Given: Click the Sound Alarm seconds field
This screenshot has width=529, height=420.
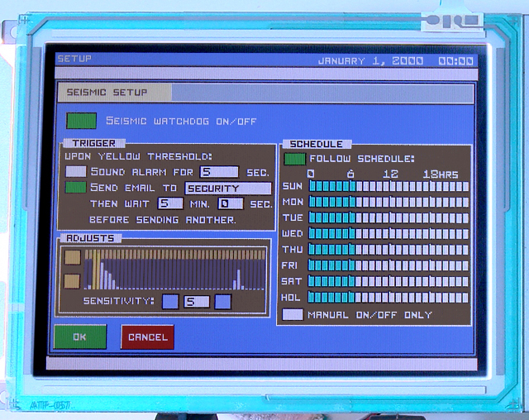Looking at the screenshot, I should click(219, 172).
